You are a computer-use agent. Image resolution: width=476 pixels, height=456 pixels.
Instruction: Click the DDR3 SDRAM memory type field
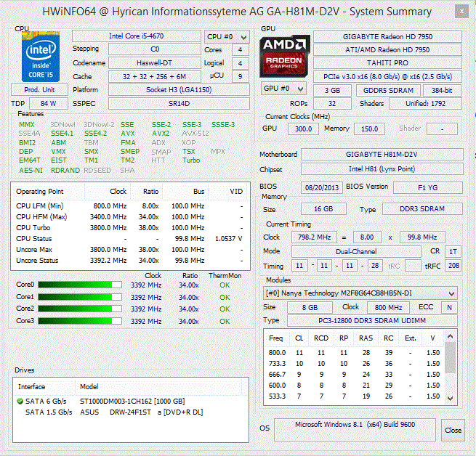coord(422,209)
